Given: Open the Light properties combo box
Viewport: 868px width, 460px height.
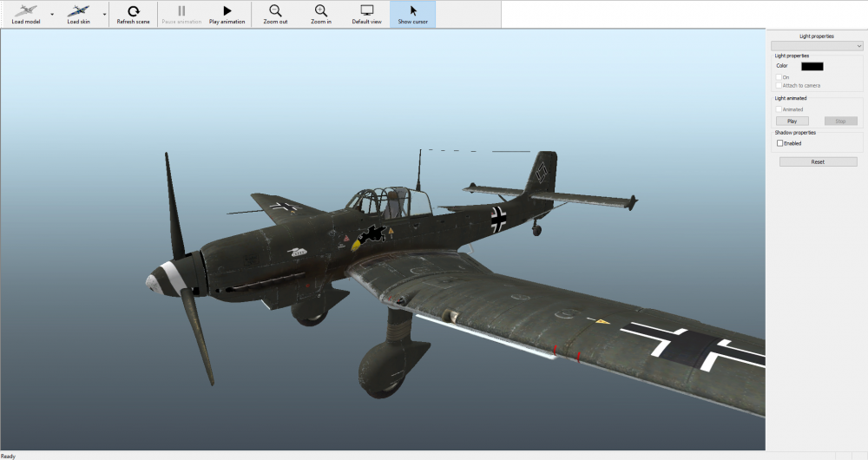Looking at the screenshot, I should click(x=817, y=46).
